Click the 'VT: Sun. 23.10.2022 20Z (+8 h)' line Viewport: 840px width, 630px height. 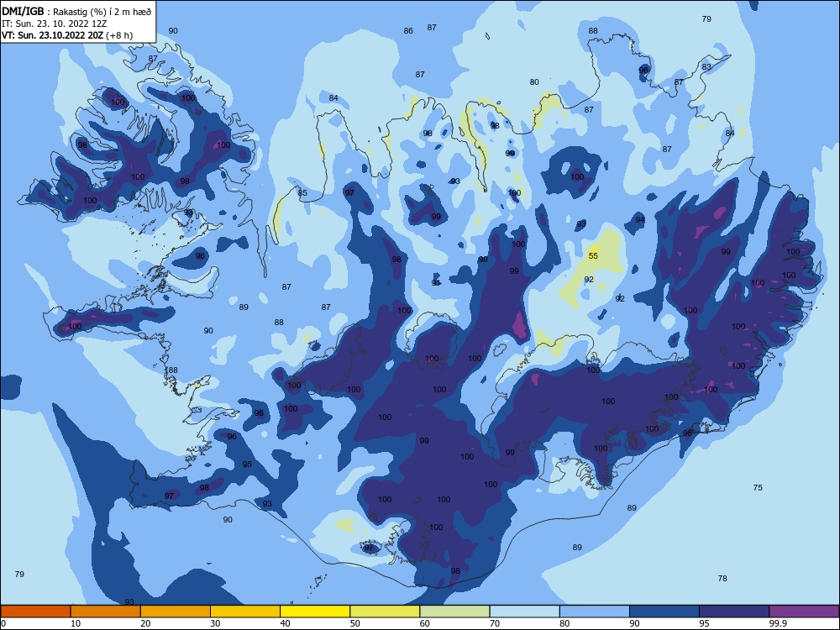(x=67, y=35)
